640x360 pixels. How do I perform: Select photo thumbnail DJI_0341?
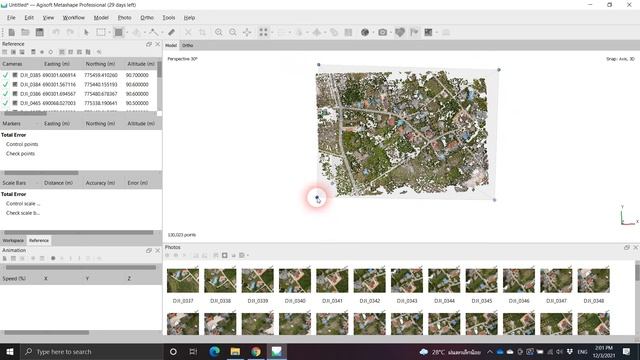pyautogui.click(x=332, y=281)
